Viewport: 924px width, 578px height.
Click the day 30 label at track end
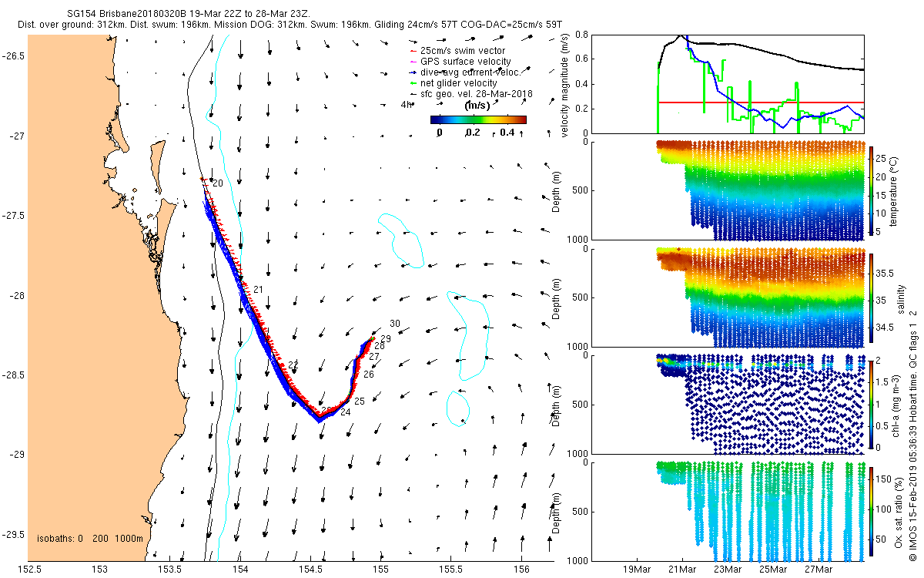(x=395, y=324)
